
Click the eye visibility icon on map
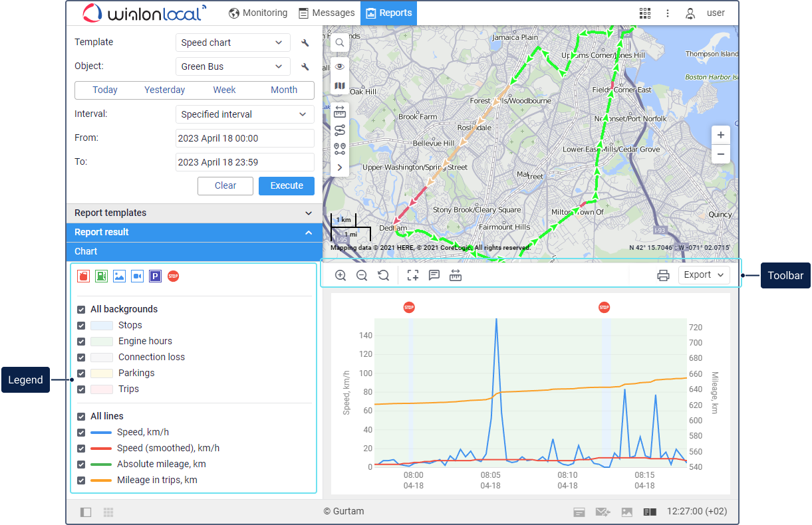340,66
